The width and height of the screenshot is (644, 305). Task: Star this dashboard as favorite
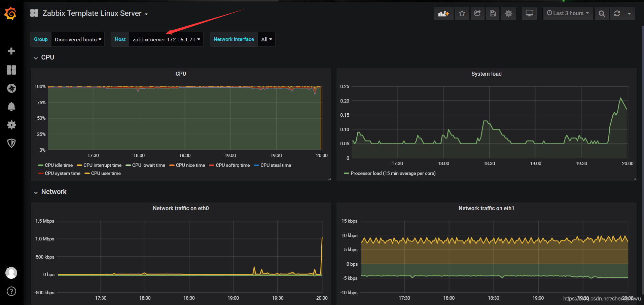coord(462,13)
